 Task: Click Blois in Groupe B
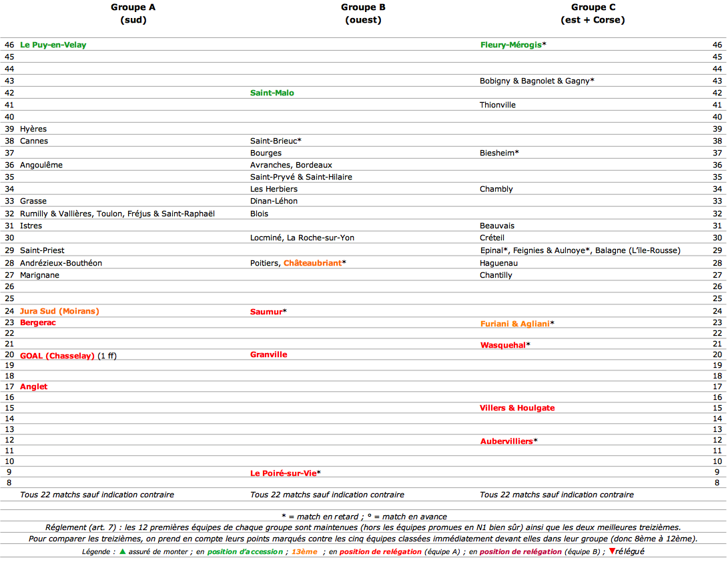(259, 214)
